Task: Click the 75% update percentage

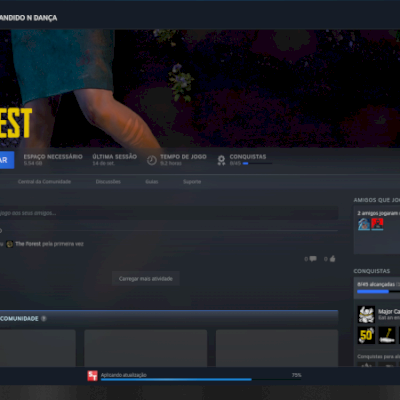Action: (297, 375)
